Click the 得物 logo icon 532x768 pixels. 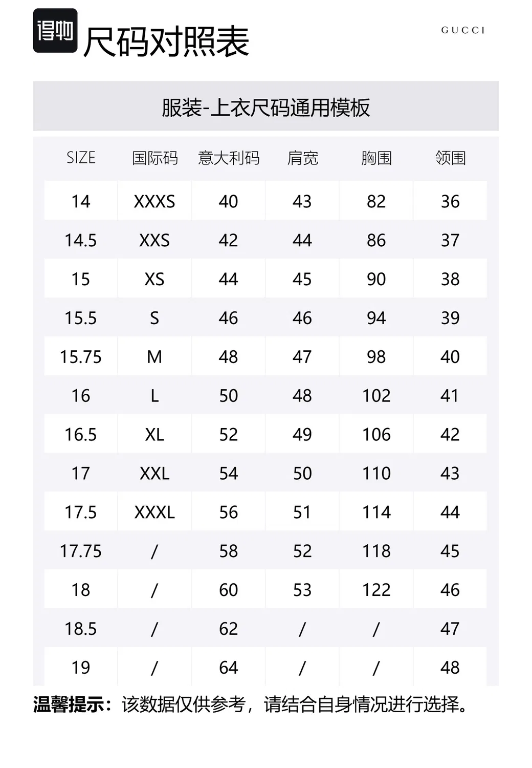click(x=55, y=31)
